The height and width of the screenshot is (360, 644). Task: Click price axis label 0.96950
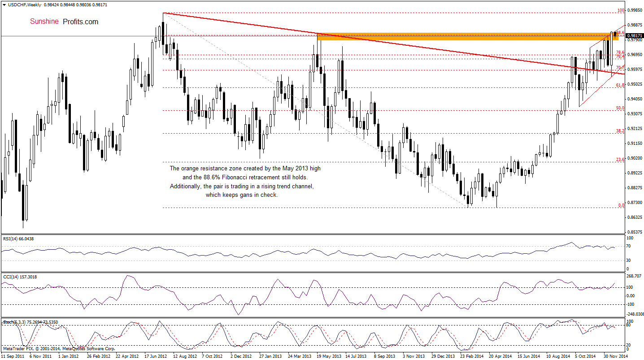(x=635, y=54)
